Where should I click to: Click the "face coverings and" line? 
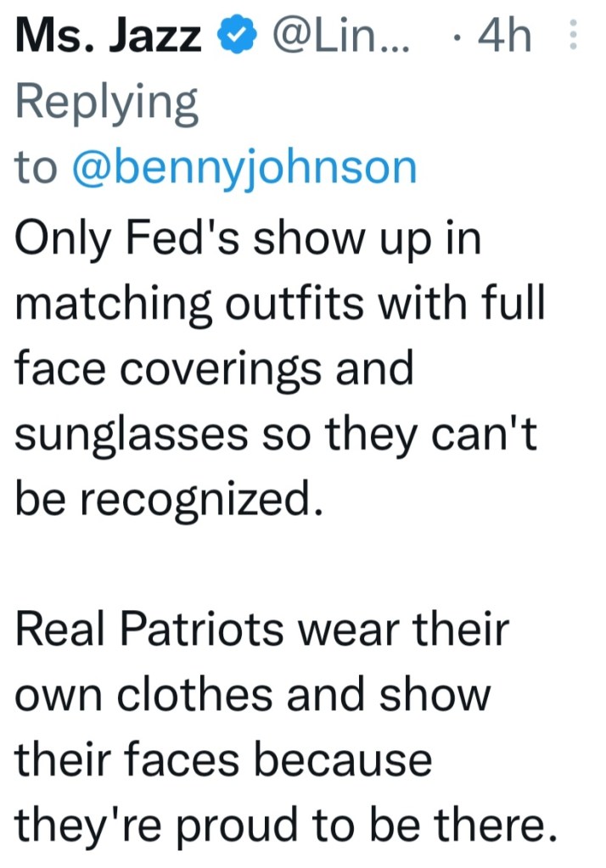[214, 370]
